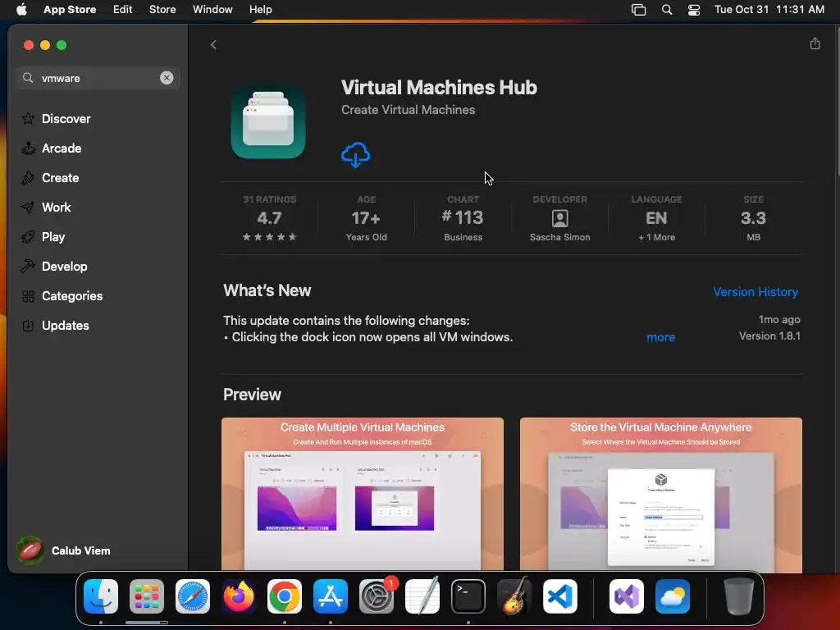
Task: Open the Apple menu
Action: (x=21, y=9)
